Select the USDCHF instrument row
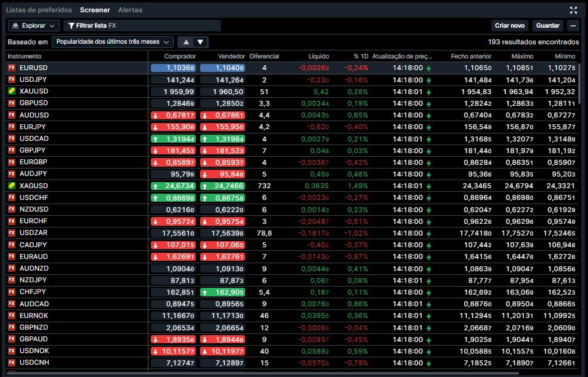Viewport: 588px width, 377px height. [x=292, y=197]
